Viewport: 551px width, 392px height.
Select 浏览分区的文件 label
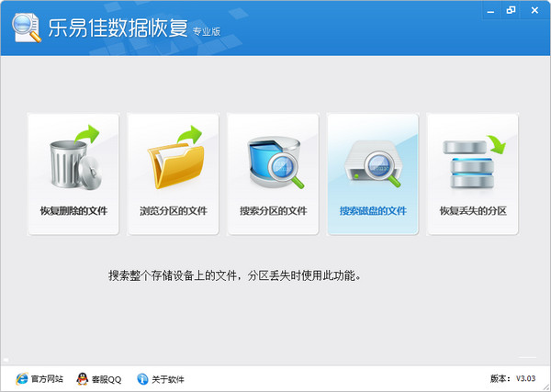pos(174,211)
